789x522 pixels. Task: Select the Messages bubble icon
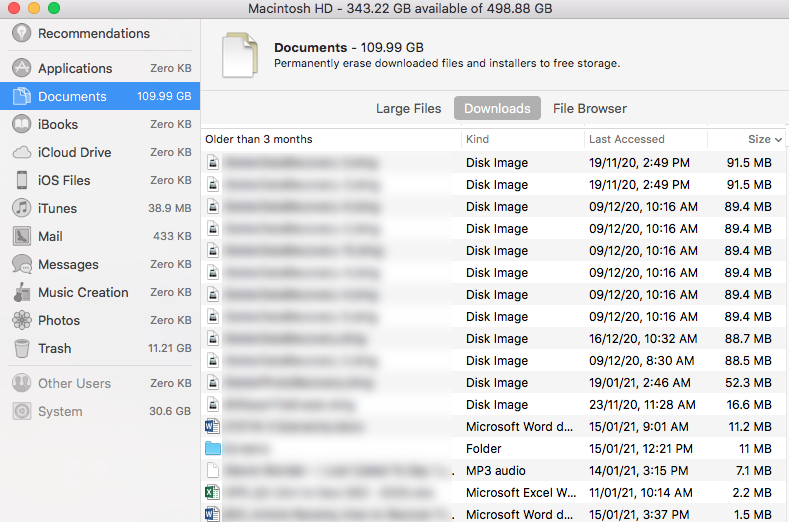[22, 264]
